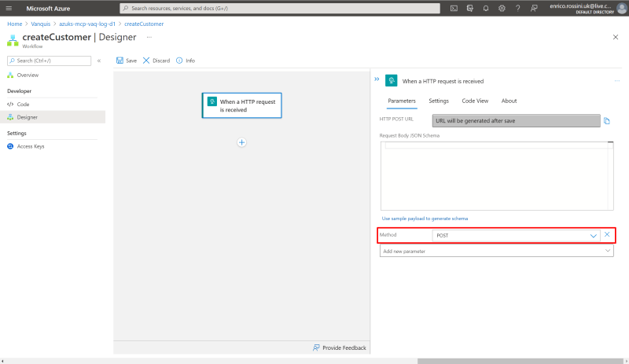The height and width of the screenshot is (364, 629).
Task: Open createCustomer breadcrumb link
Action: click(x=144, y=24)
